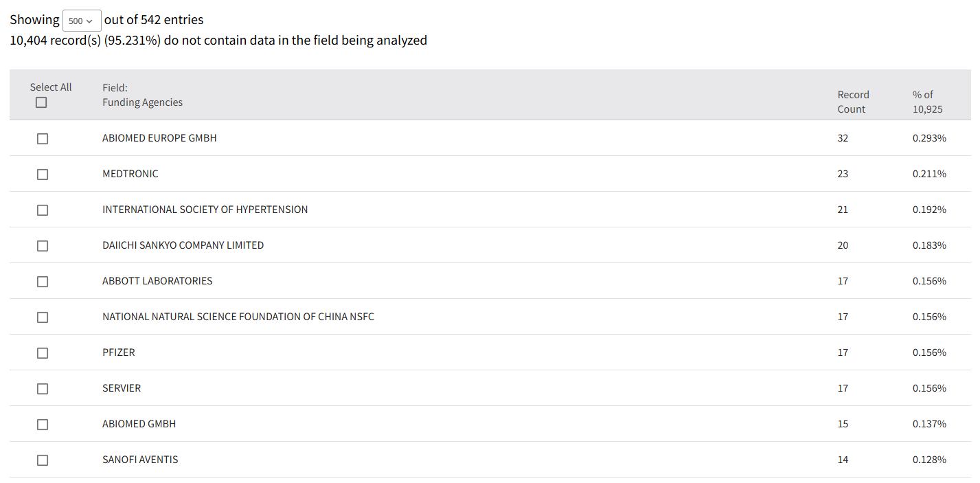Toggle the SERVIER checkbox
Image resolution: width=980 pixels, height=483 pixels.
43,389
